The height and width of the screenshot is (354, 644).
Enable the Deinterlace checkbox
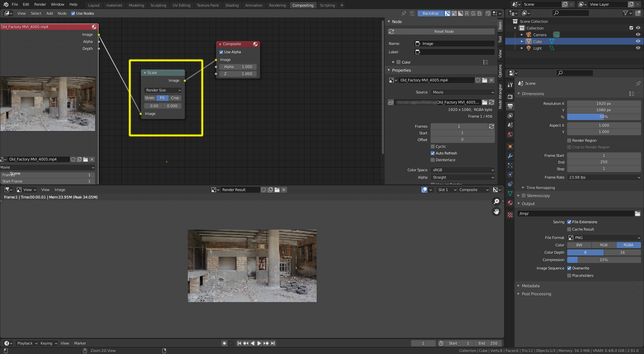(x=433, y=160)
